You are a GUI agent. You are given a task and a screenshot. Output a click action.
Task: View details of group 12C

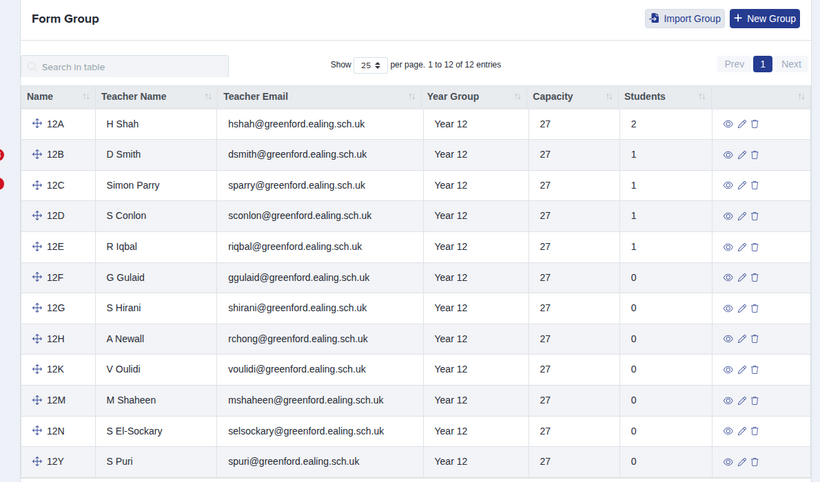[x=728, y=185]
